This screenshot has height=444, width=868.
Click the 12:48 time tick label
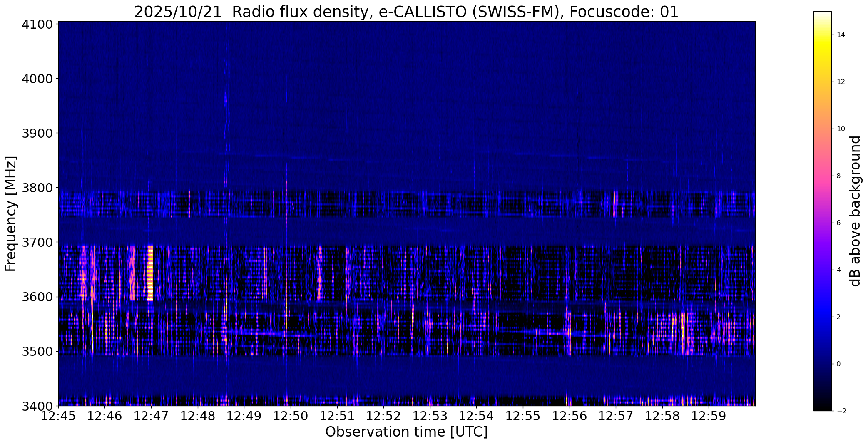tap(198, 416)
